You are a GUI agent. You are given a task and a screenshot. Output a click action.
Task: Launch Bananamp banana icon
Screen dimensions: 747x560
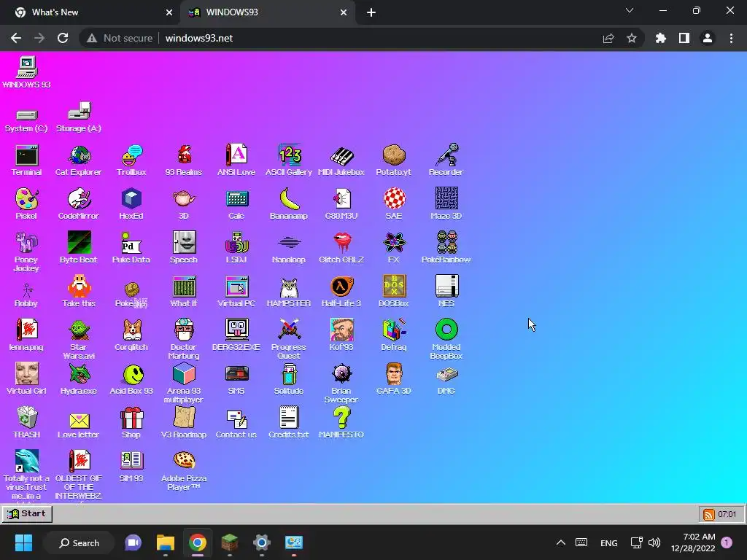click(x=289, y=204)
